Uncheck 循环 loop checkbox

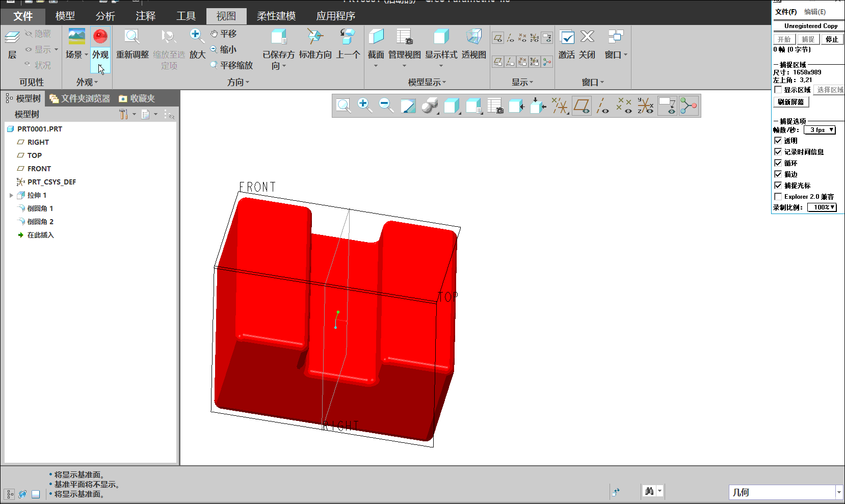(x=778, y=163)
